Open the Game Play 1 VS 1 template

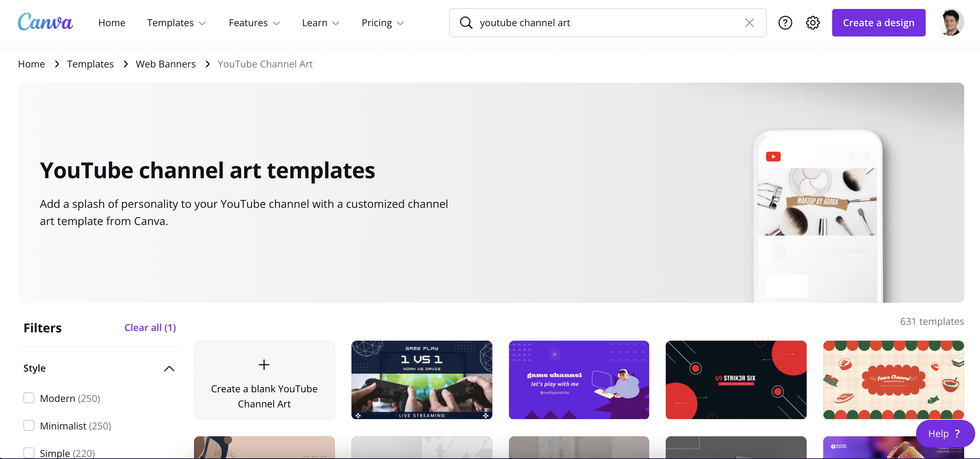[422, 380]
